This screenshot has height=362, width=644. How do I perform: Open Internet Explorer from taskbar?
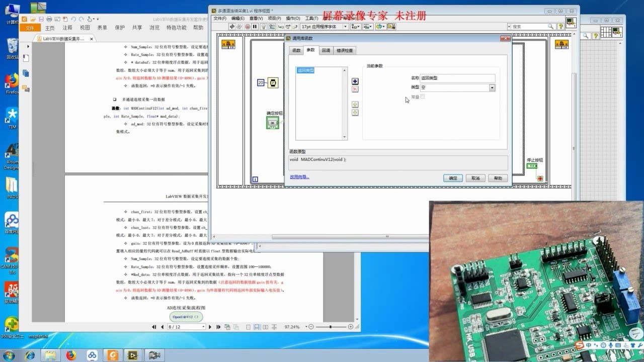pos(30,355)
